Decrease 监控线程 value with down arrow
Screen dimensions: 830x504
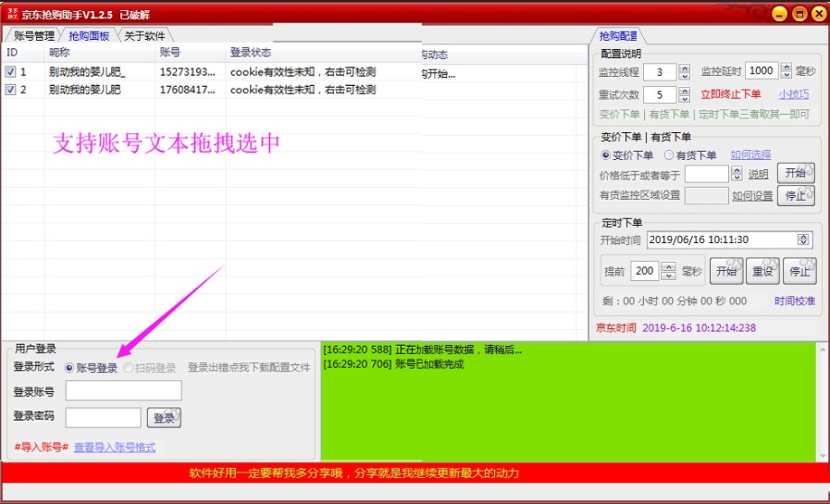685,76
